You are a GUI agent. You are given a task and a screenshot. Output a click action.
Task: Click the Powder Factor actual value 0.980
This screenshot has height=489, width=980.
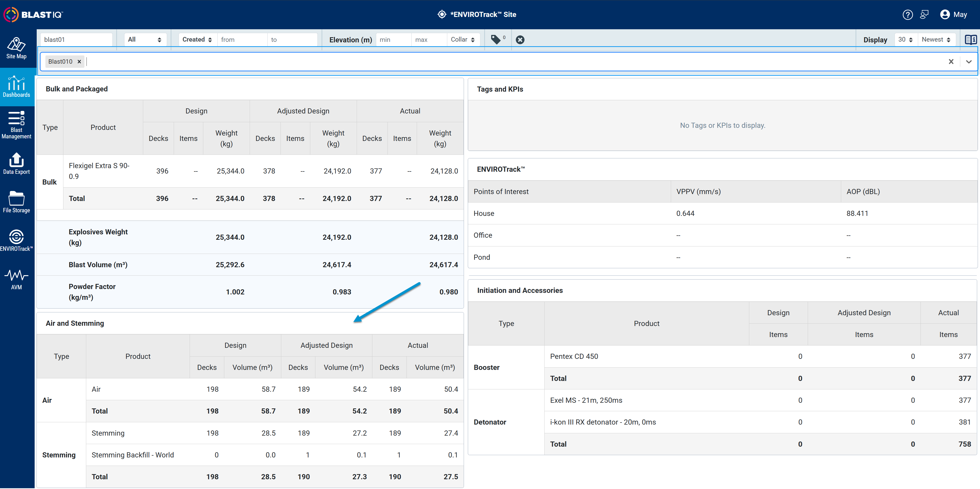[449, 292]
